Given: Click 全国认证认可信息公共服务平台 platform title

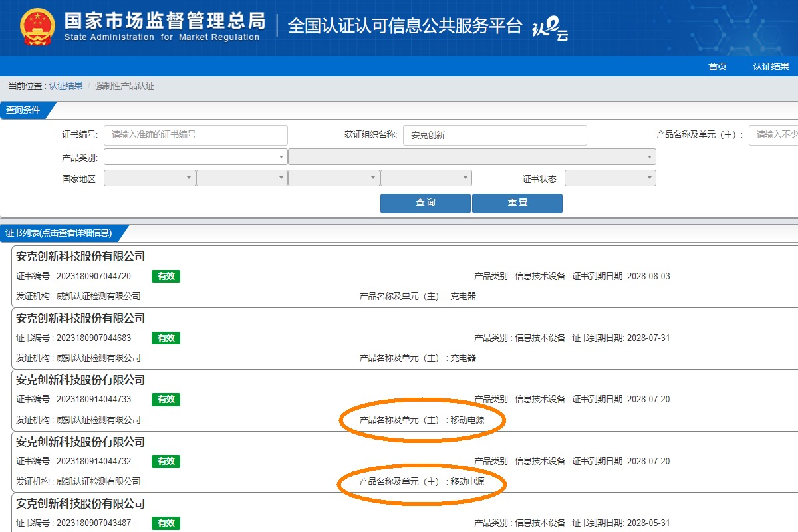Looking at the screenshot, I should tap(404, 26).
